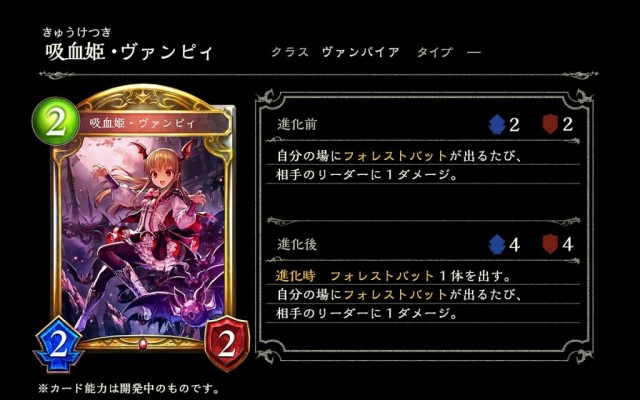
Task: Select the 進化前 section header
Action: [297, 124]
